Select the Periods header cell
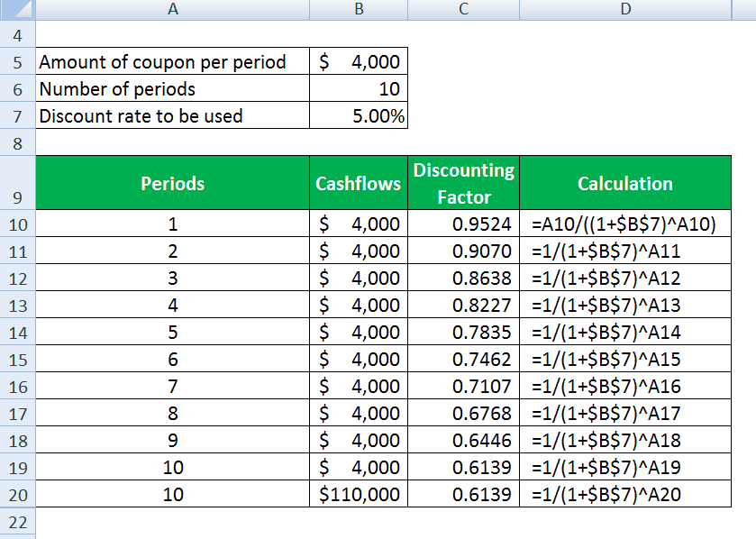The height and width of the screenshot is (539, 756). tap(172, 183)
